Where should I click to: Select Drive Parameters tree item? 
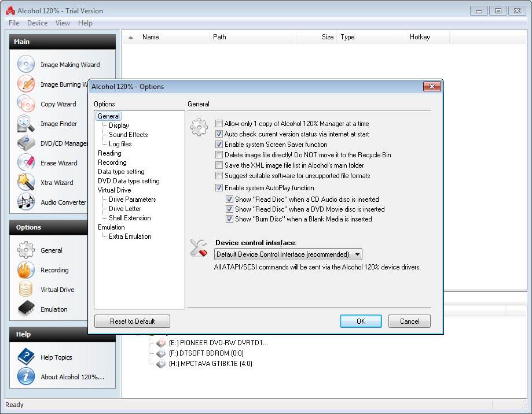(x=133, y=199)
